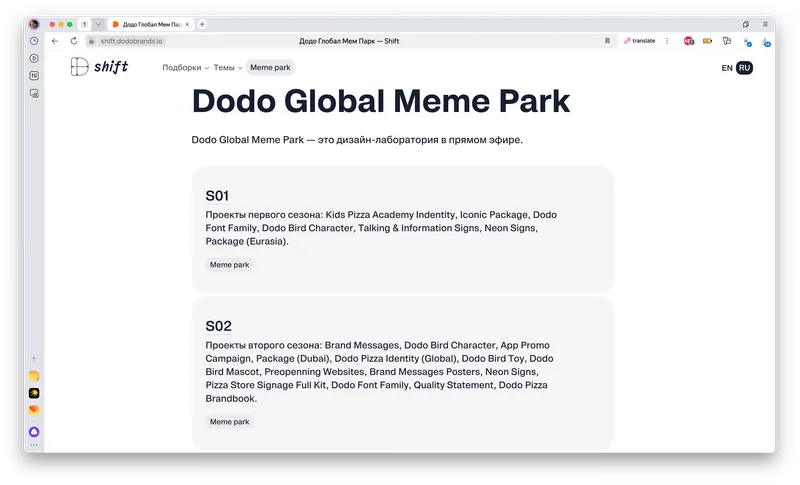
Task: Click the 'Проекты первого сезона' description text
Action: [x=381, y=228]
